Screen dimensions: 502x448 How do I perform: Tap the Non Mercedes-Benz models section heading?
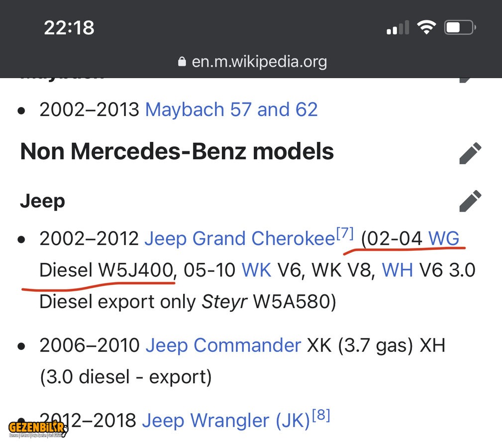coord(177,151)
